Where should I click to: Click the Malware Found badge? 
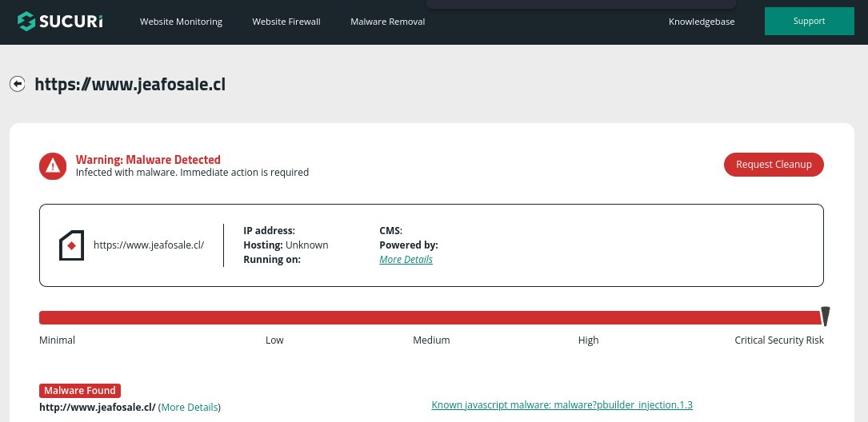80,391
